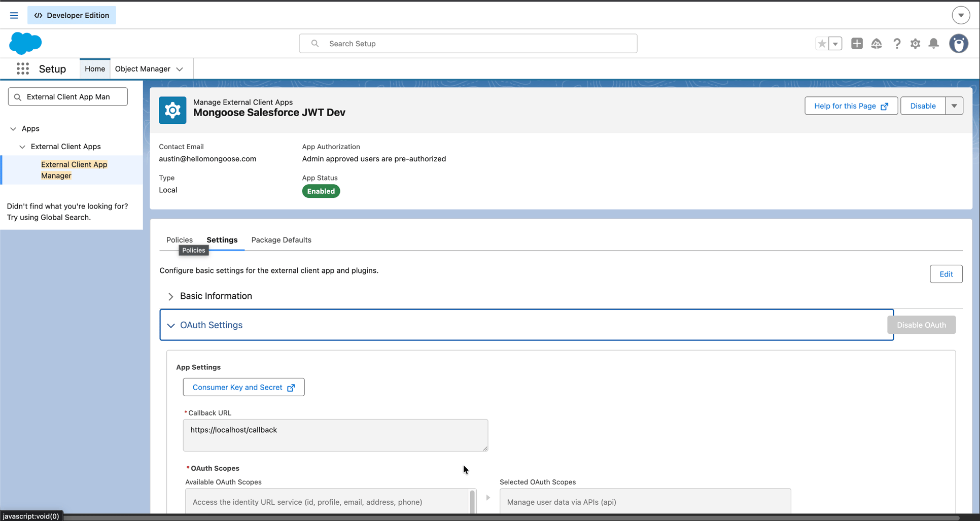The image size is (980, 521).
Task: Switch to the Policies tab
Action: pyautogui.click(x=180, y=240)
